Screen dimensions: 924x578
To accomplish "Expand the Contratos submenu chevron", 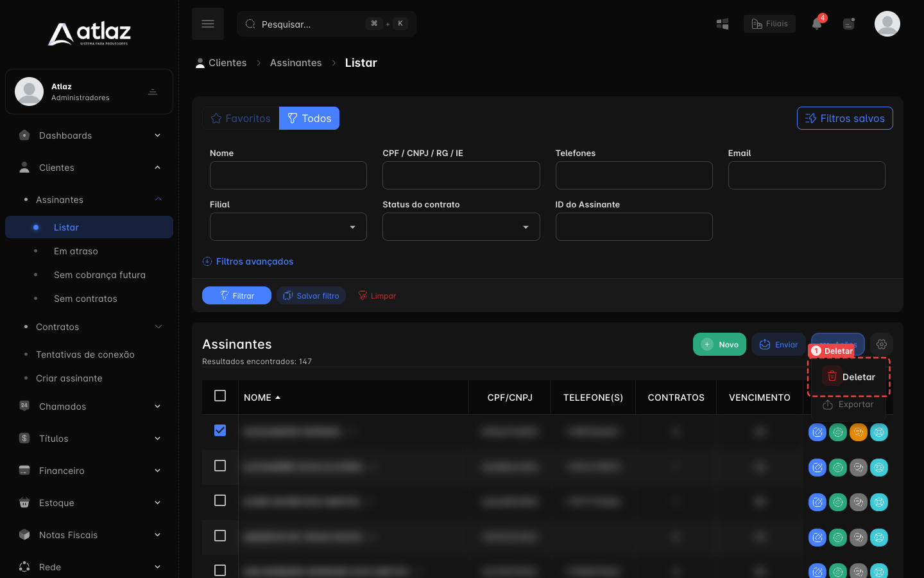I will tap(158, 327).
